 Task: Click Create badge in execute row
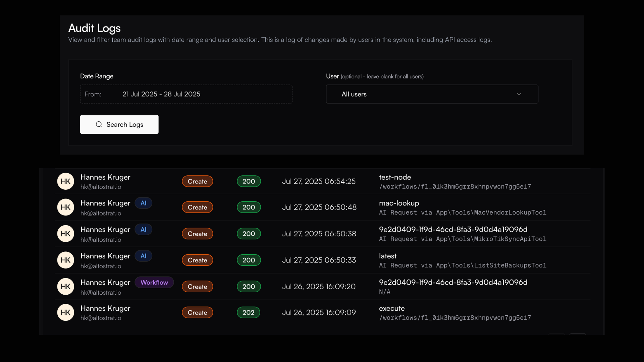tap(198, 312)
